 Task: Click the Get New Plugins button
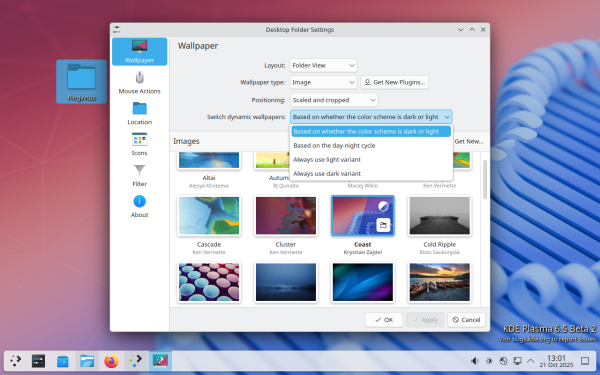point(394,82)
